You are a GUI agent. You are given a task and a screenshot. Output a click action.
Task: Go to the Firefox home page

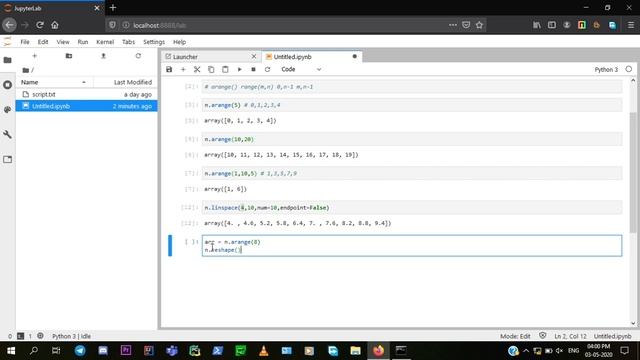(x=55, y=25)
